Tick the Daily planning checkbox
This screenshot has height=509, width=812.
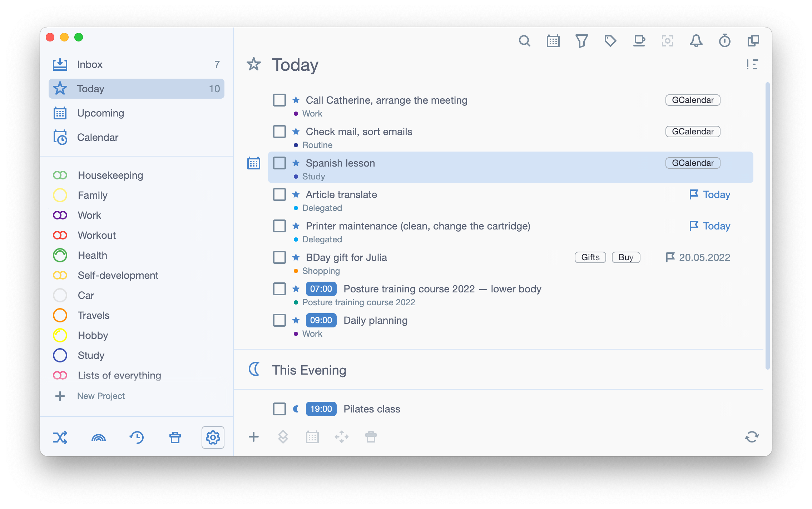click(x=279, y=321)
